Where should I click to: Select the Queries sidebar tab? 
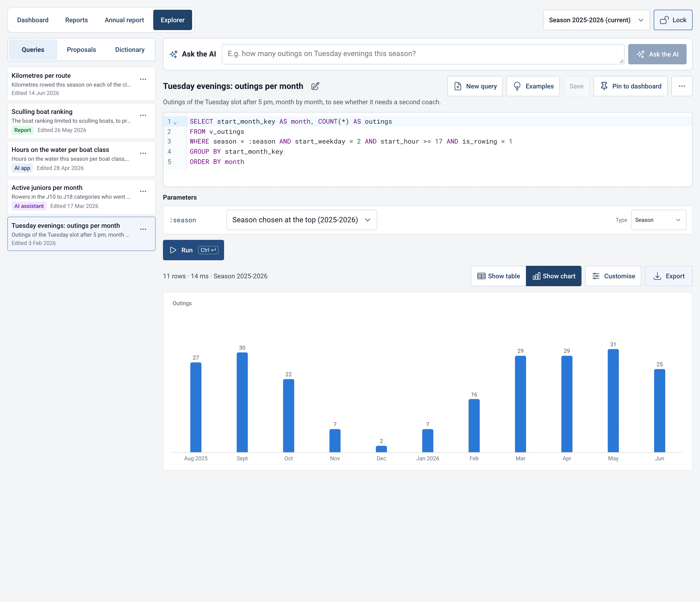tap(33, 50)
